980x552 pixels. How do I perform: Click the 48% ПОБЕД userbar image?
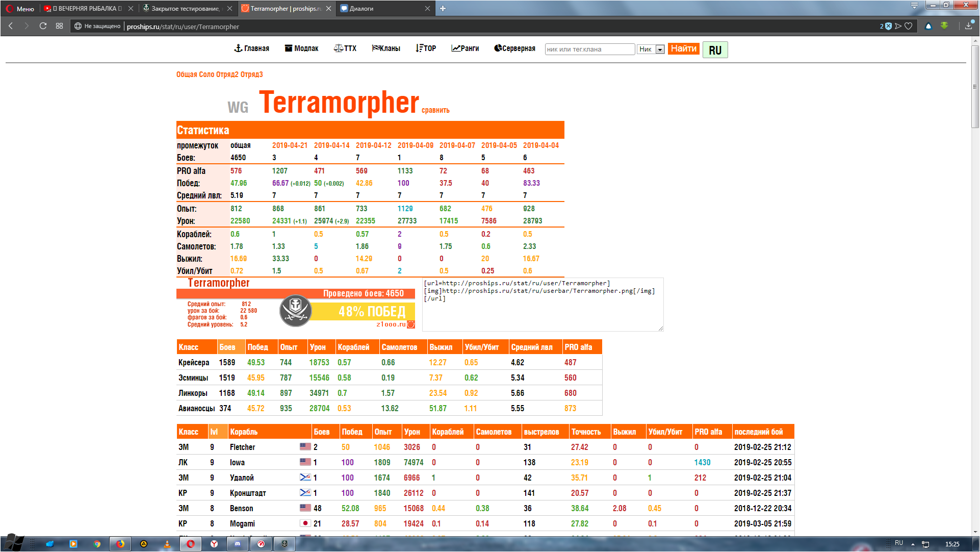296,304
